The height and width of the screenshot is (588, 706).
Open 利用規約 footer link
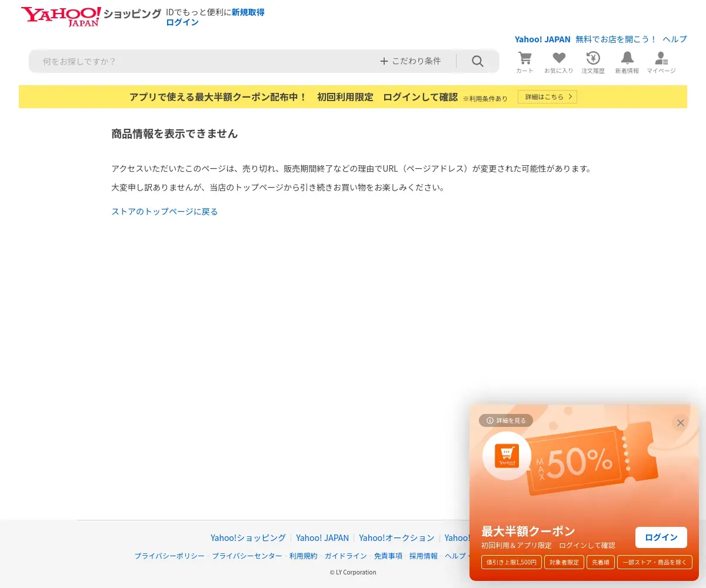click(304, 556)
